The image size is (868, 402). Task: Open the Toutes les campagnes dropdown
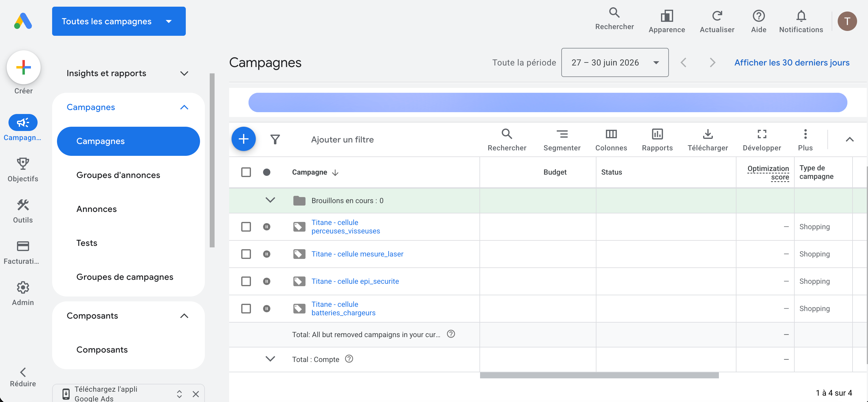[119, 21]
